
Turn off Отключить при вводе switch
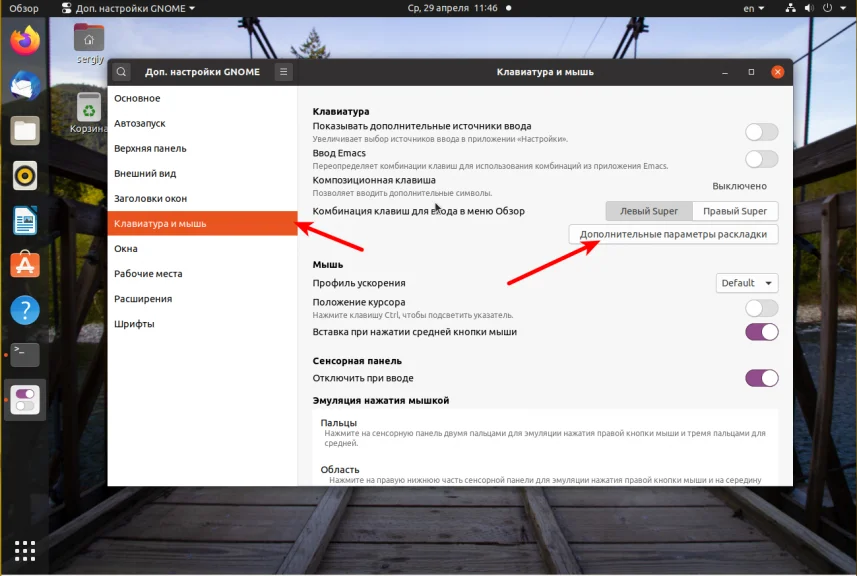click(761, 378)
